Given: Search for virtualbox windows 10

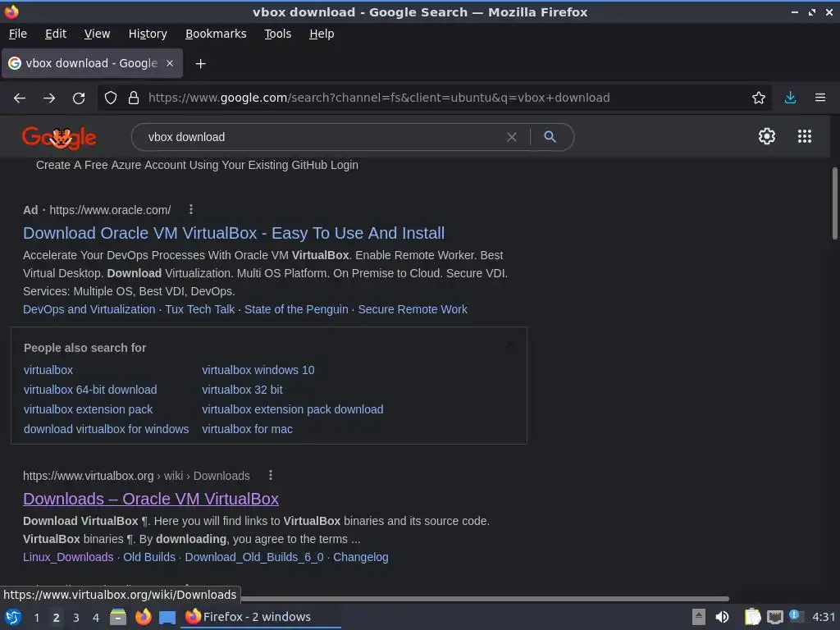Looking at the screenshot, I should pyautogui.click(x=258, y=370).
